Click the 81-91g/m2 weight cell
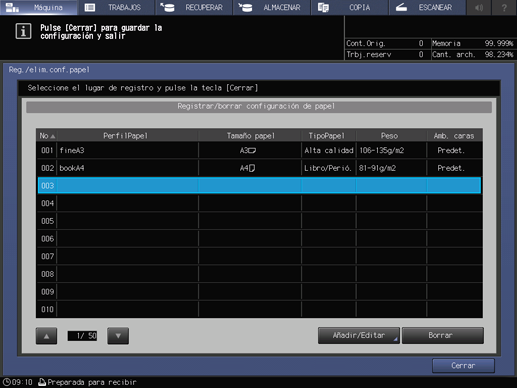The image size is (517, 388). [x=391, y=168]
